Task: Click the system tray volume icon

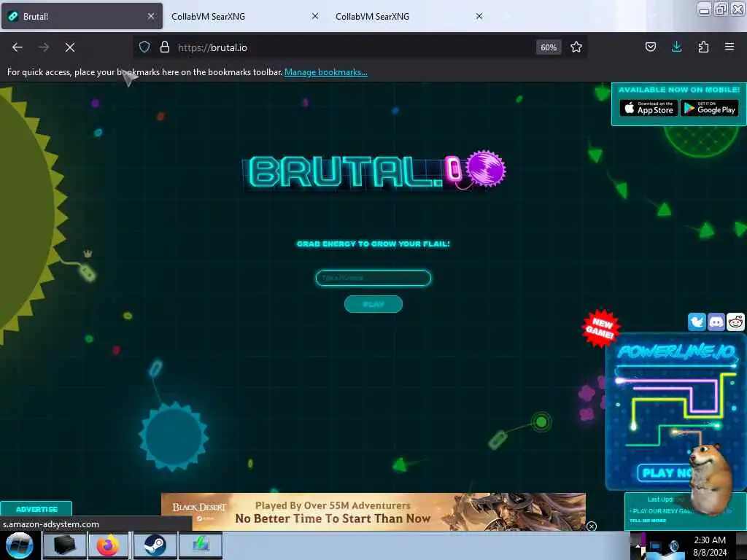Action: 674,546
